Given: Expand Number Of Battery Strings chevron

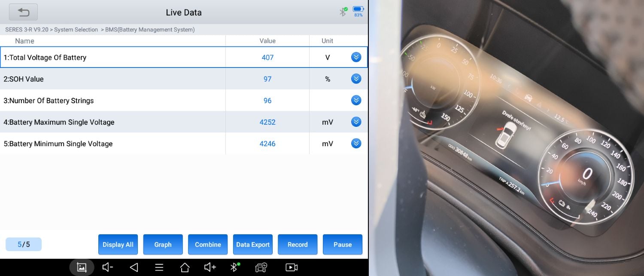Looking at the screenshot, I should 356,100.
